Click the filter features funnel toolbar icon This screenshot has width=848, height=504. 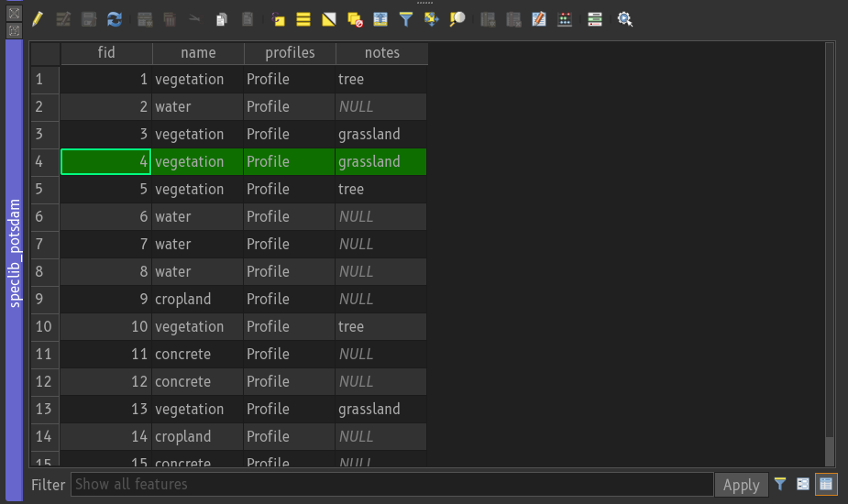[x=405, y=19]
